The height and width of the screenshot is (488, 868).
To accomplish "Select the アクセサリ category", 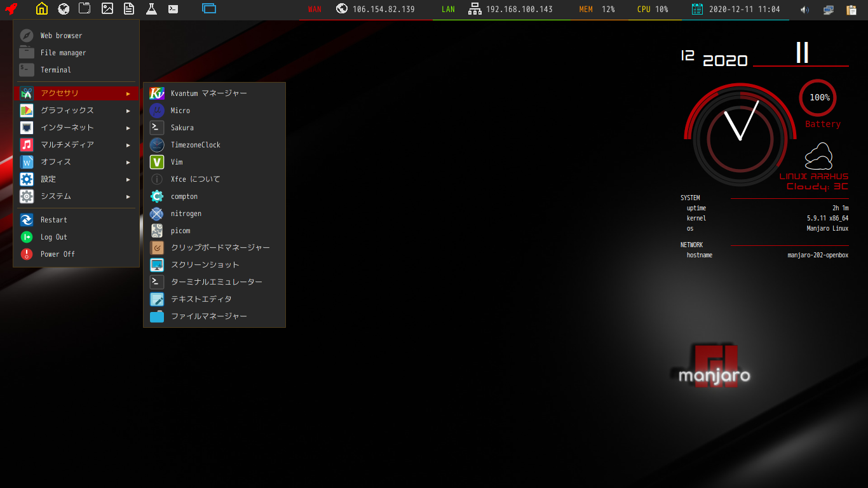I will [x=76, y=93].
